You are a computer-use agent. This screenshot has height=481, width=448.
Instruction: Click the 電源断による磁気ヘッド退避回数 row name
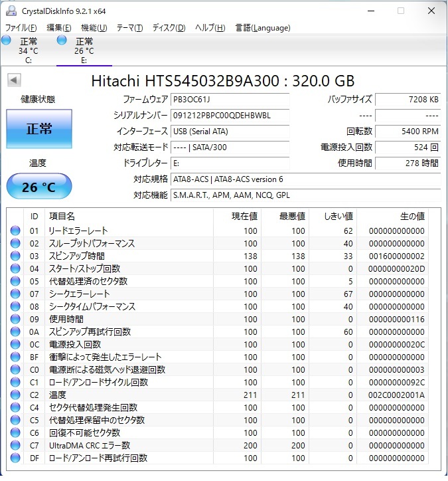click(x=108, y=369)
